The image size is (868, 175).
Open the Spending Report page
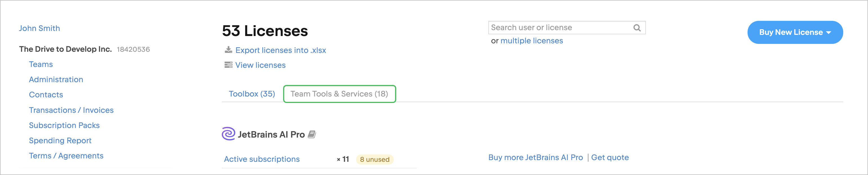click(60, 140)
